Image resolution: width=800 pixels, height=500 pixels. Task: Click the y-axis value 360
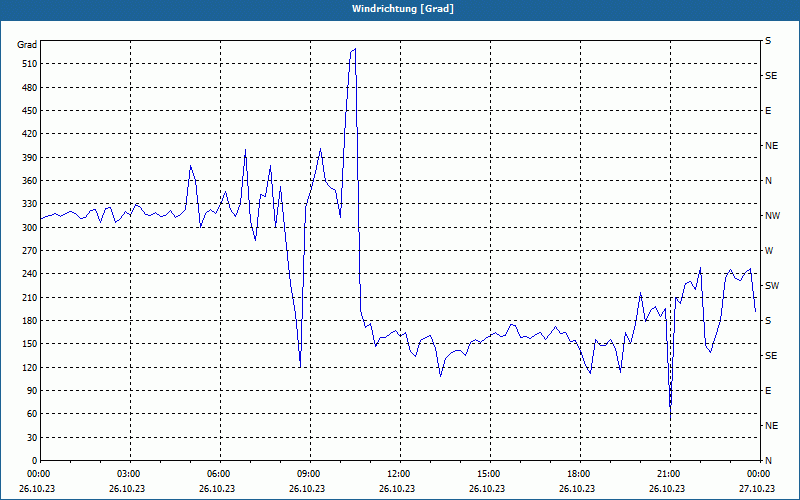tap(29, 181)
